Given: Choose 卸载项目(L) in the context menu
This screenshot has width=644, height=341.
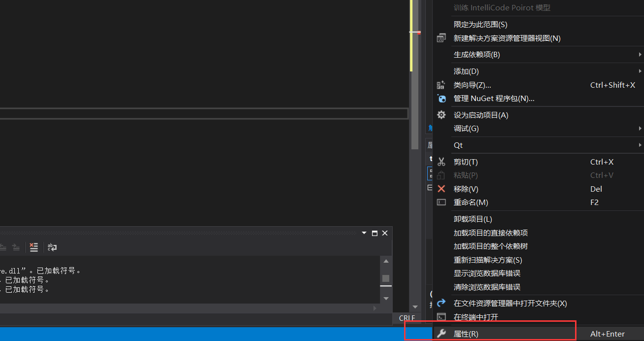Looking at the screenshot, I should click(473, 219).
